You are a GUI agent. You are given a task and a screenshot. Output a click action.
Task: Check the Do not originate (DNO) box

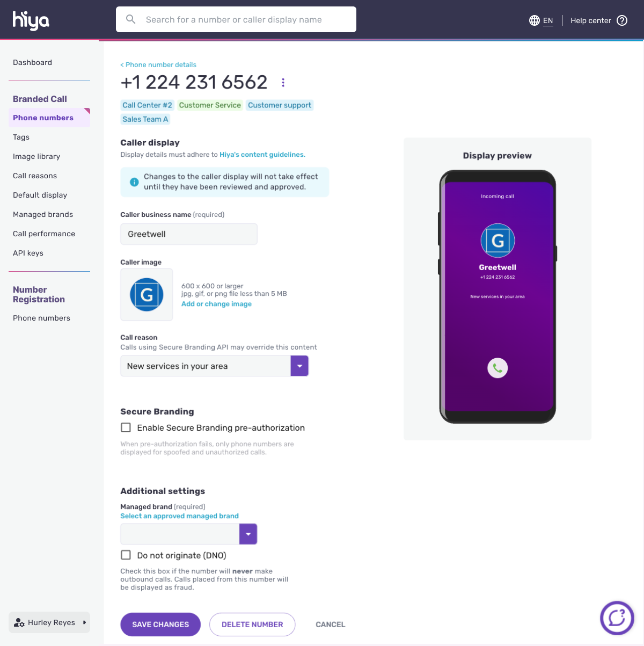click(126, 555)
